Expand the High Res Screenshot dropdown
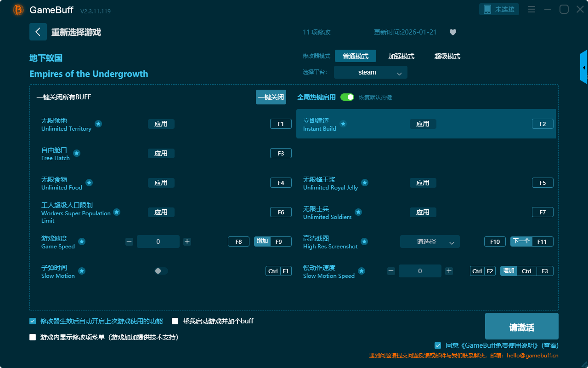This screenshot has width=588, height=368. pos(430,241)
